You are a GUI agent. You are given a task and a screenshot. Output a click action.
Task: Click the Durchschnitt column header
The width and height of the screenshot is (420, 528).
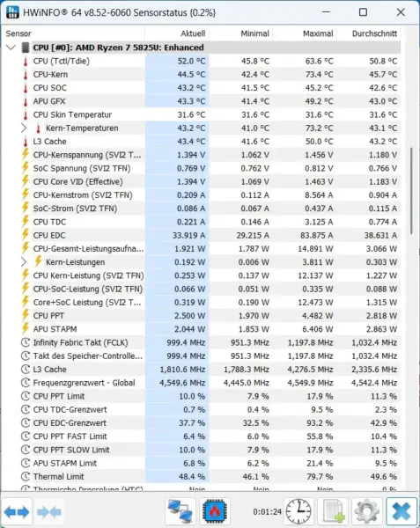(x=374, y=33)
